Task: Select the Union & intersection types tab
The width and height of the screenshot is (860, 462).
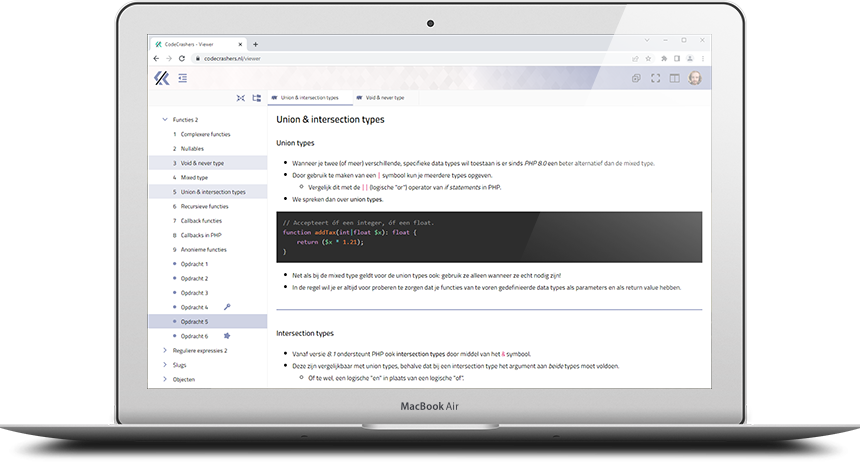Action: click(309, 98)
